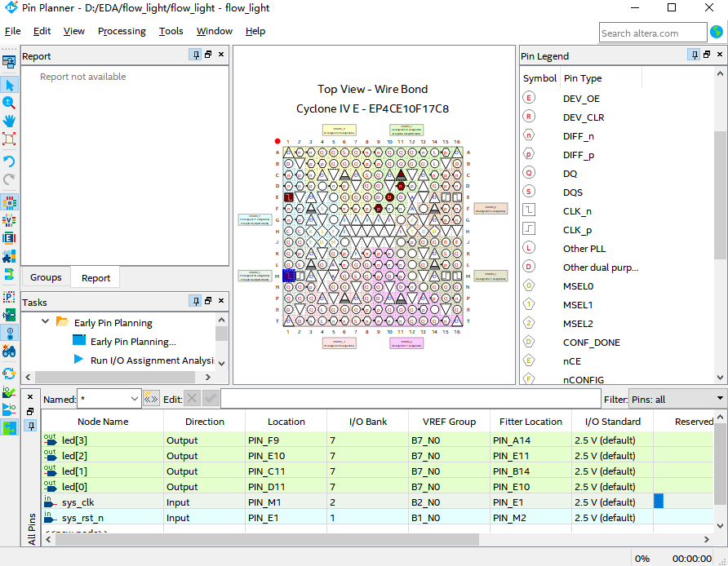Switch to the Groups tab
Screen dimensions: 728x566
point(46,277)
